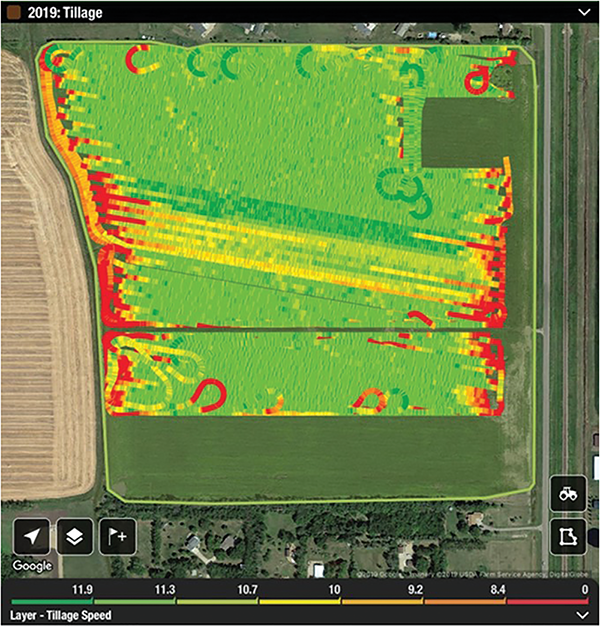Screen dimensions: 600x628
Task: Click the yellow legend segment above 10
Action: coord(300,602)
